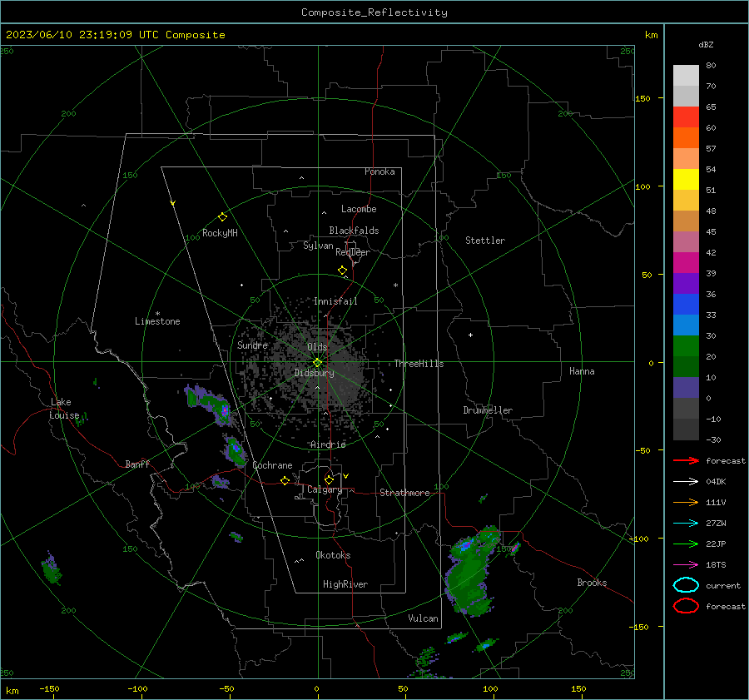Click the red forecast ellipse icon
Screen dimensions: 749x700
click(686, 606)
